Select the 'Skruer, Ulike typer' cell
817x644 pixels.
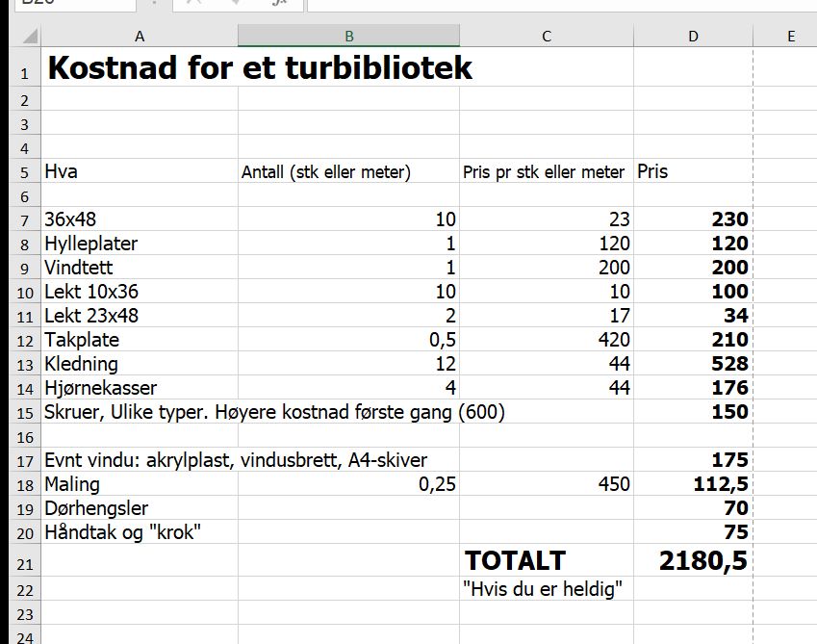pyautogui.click(x=140, y=412)
